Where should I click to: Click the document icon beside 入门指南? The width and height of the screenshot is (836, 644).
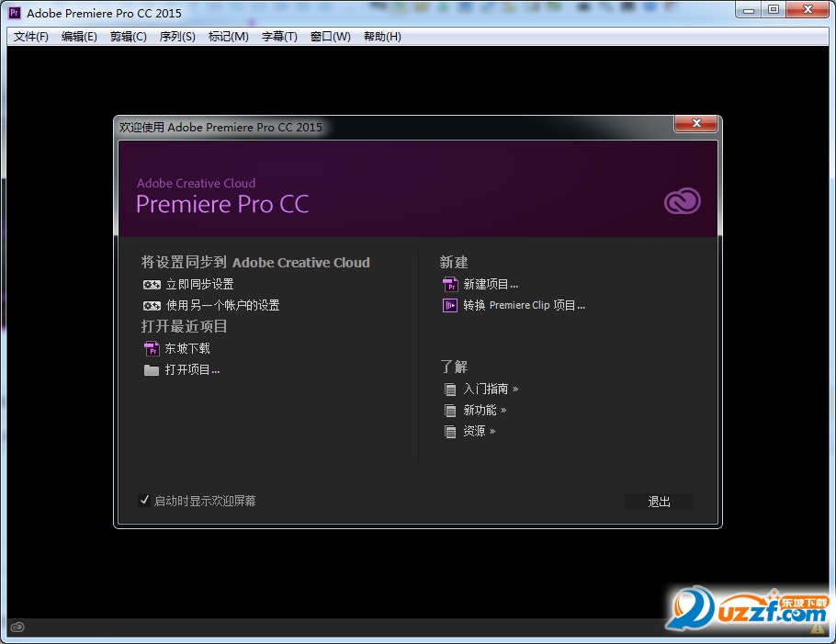coord(450,390)
